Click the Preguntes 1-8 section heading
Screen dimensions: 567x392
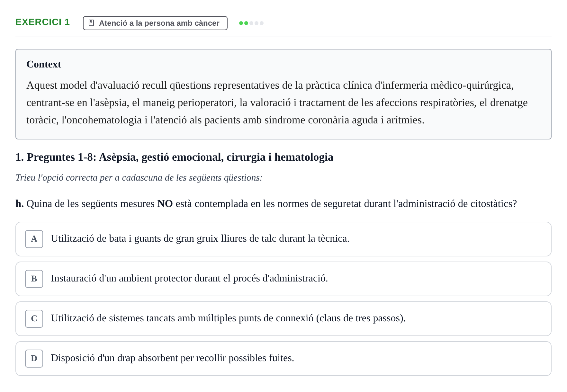click(x=174, y=157)
